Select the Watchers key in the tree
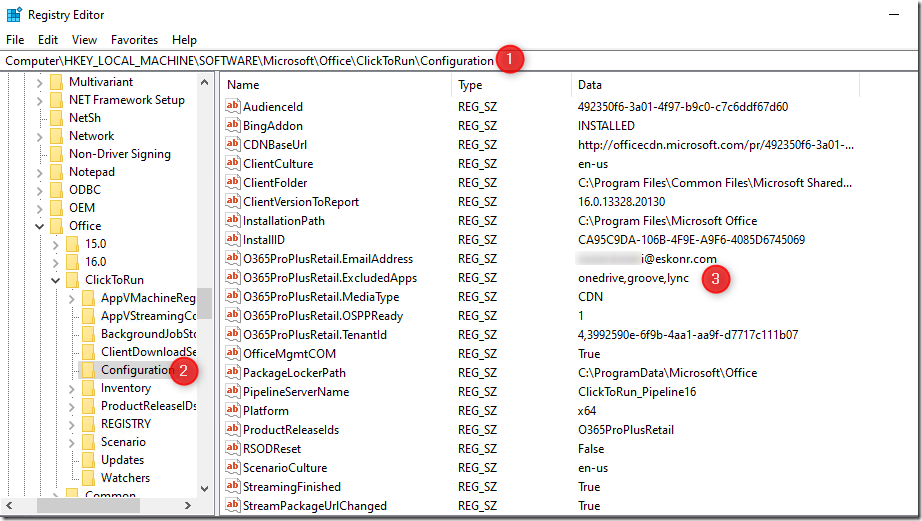922x521 pixels. (125, 477)
